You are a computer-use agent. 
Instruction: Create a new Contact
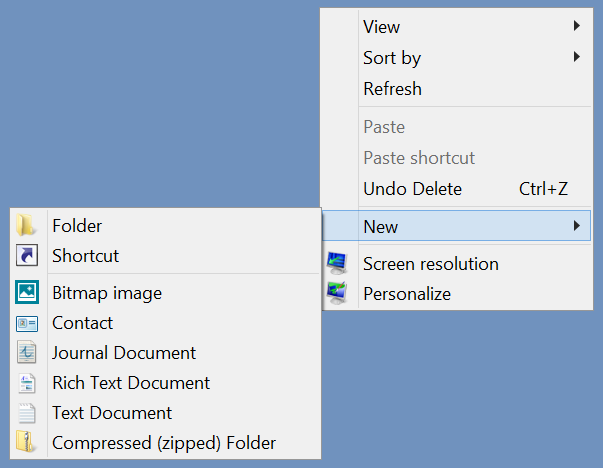point(166,323)
